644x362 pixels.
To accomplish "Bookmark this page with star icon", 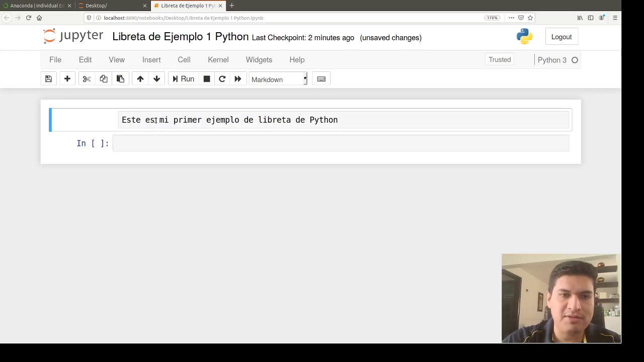I will click(x=530, y=18).
